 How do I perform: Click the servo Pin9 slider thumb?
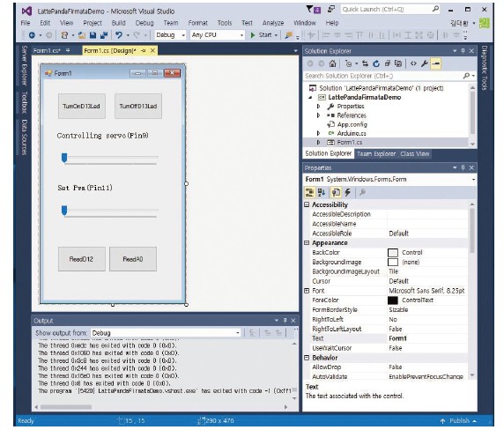(x=64, y=158)
